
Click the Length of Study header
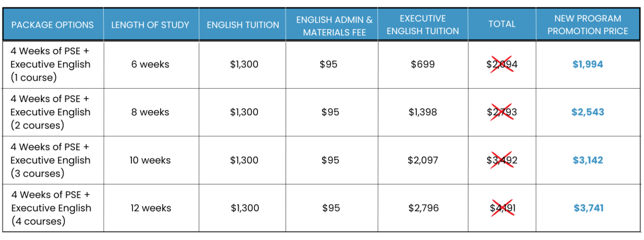point(150,25)
